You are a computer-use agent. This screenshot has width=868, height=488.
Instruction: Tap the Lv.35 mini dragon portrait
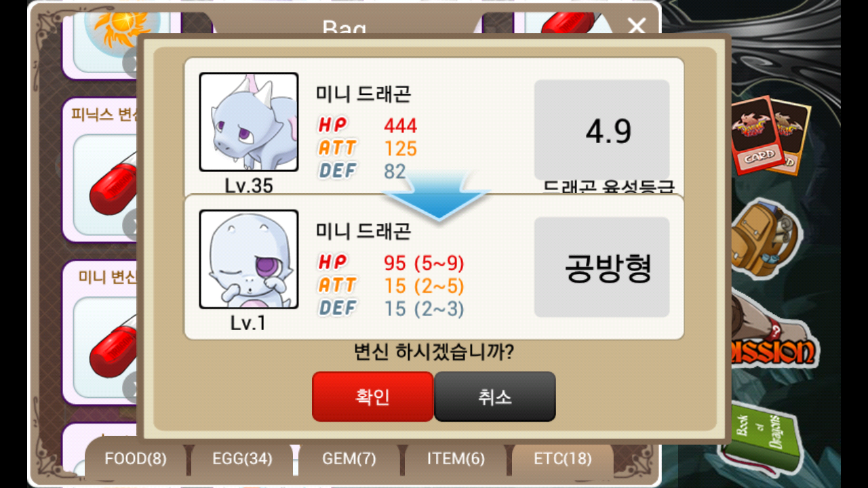pyautogui.click(x=249, y=122)
